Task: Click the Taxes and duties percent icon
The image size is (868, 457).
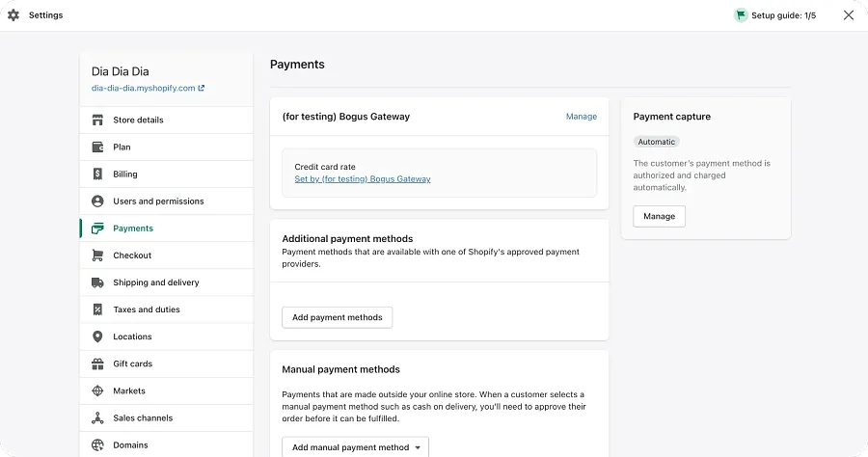Action: click(x=97, y=309)
